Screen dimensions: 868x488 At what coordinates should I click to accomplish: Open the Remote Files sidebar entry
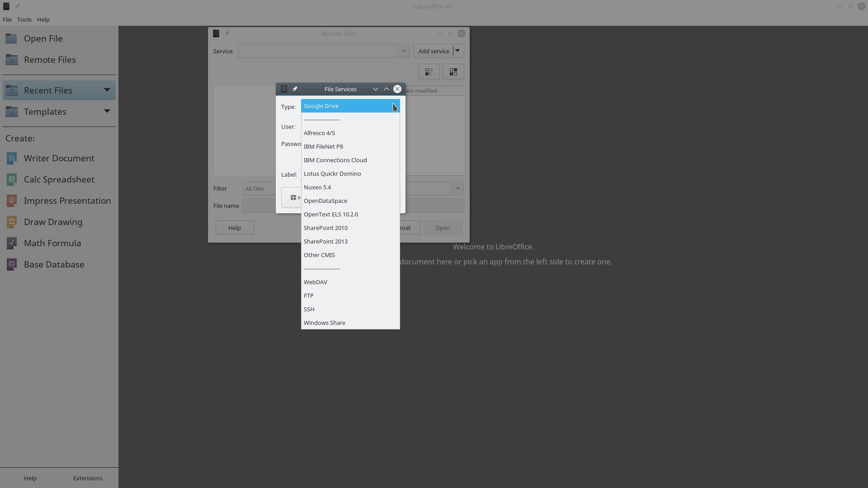click(50, 59)
